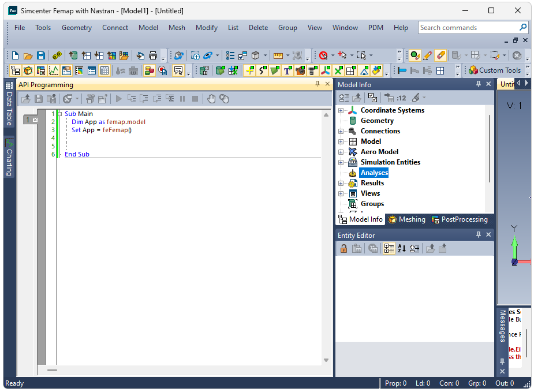Toggle the Entity Editor categorized view icon
This screenshot has height=392, width=534.
point(389,249)
